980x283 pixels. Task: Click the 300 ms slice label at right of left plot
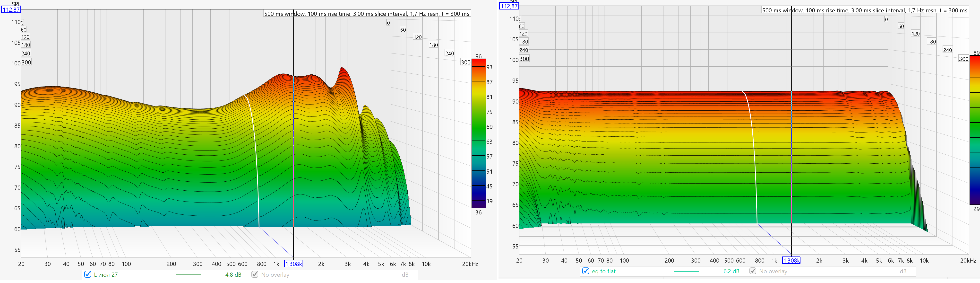click(466, 62)
